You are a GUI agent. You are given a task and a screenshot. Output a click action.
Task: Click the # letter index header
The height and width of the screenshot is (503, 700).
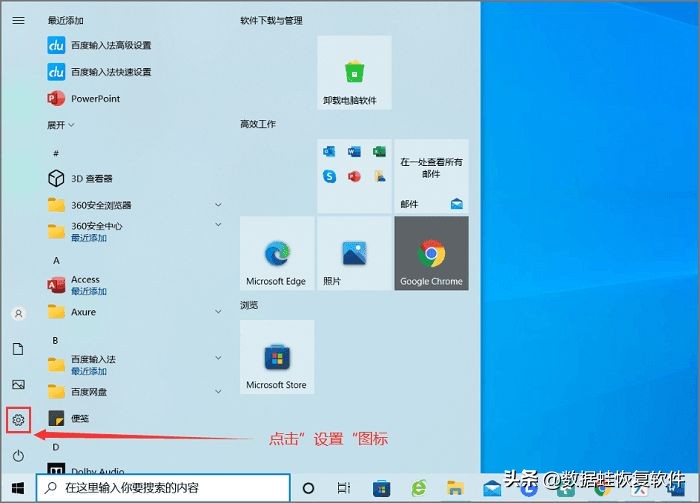[x=56, y=153]
